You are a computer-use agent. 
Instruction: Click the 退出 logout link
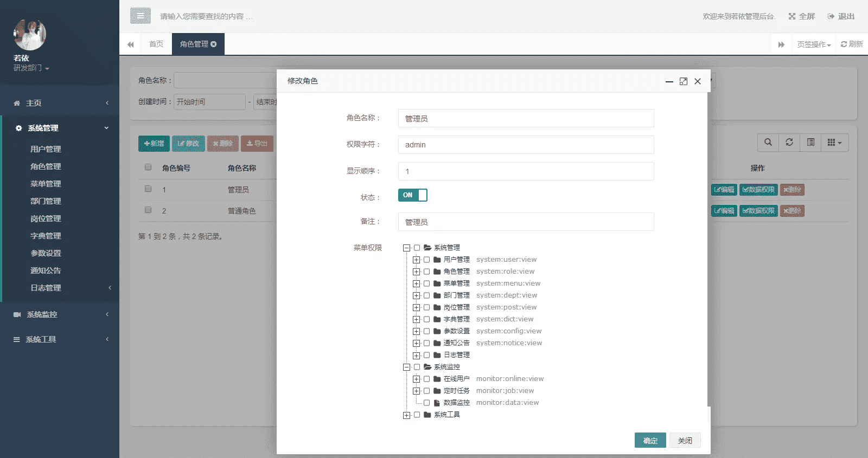(x=841, y=16)
